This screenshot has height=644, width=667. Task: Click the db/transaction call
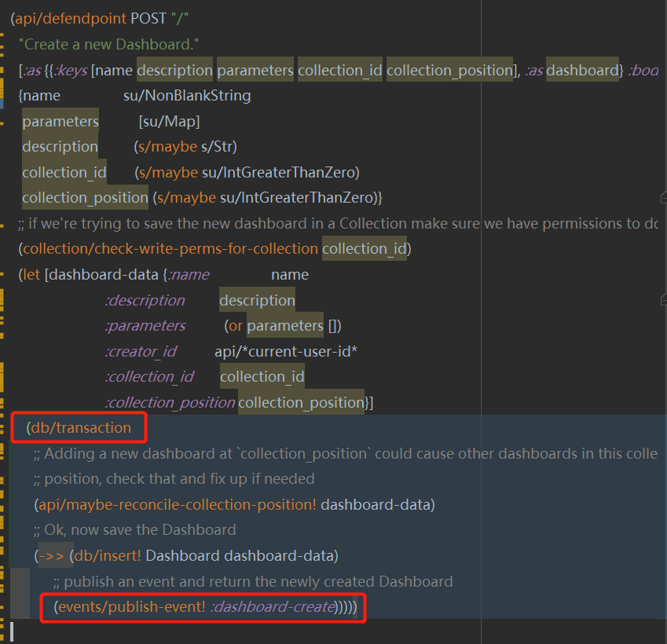point(81,428)
